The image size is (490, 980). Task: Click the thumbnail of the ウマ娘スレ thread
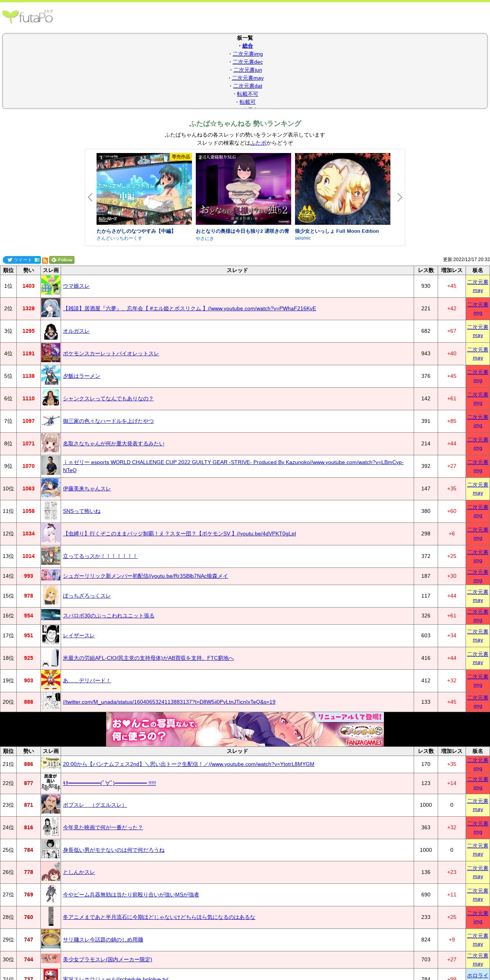tap(51, 286)
